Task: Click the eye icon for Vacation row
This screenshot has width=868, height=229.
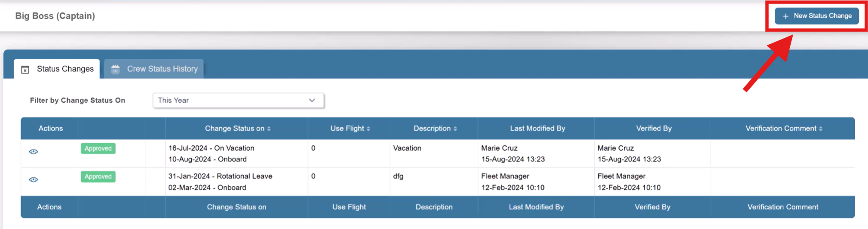Action: 34,152
